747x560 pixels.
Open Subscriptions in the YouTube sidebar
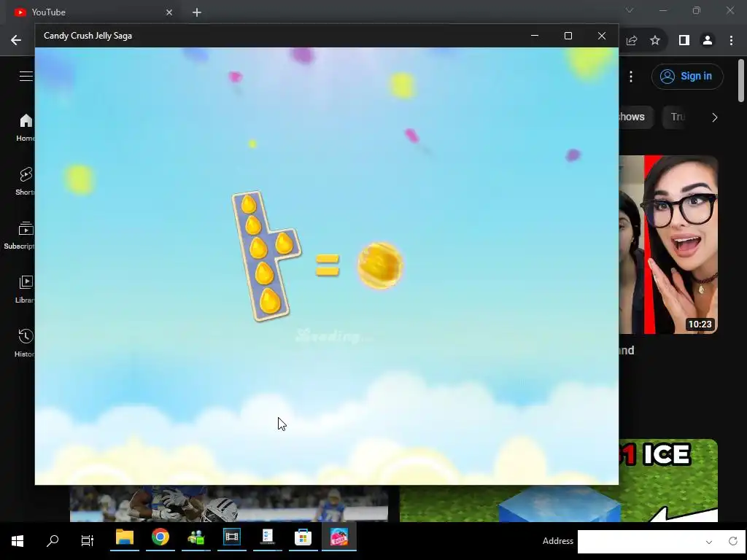click(x=21, y=236)
